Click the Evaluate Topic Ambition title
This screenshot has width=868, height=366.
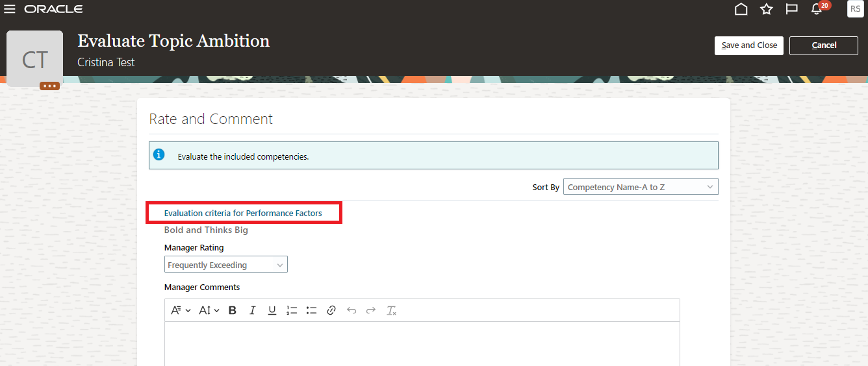pyautogui.click(x=173, y=41)
